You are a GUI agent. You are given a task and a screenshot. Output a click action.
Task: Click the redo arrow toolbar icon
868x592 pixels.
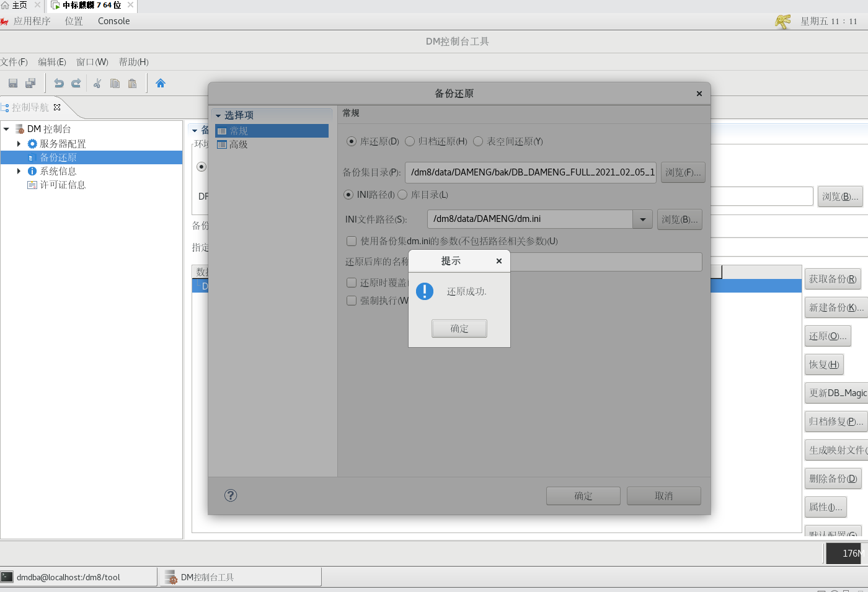tap(76, 83)
